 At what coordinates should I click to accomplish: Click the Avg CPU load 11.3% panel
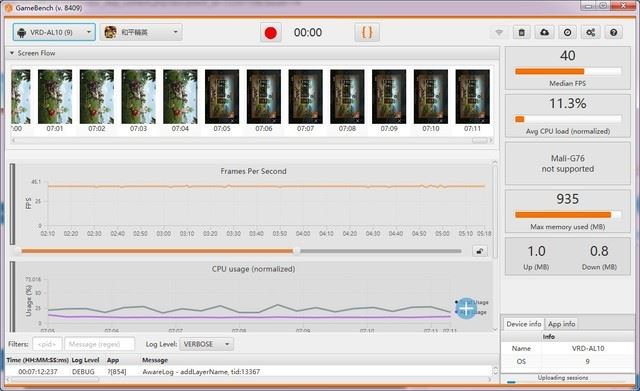[567, 116]
